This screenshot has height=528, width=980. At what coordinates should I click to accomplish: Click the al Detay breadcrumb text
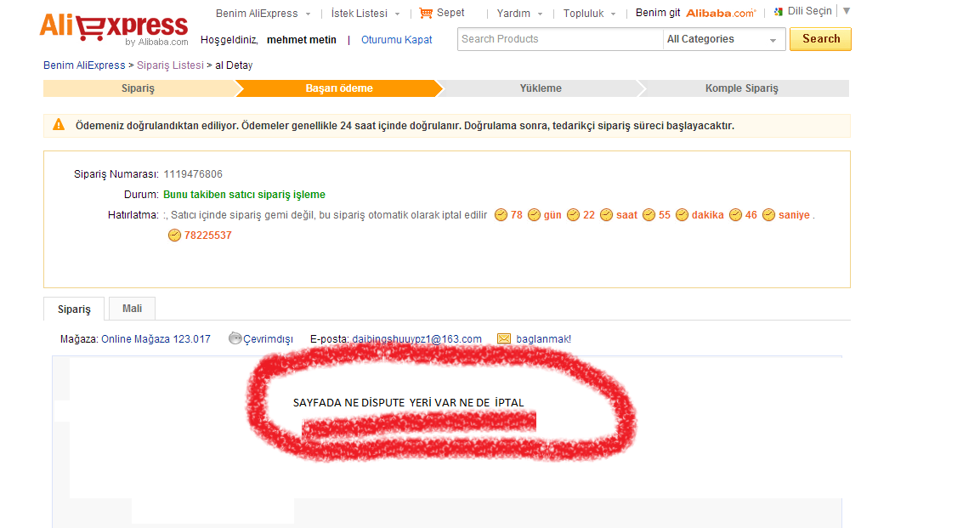[234, 65]
